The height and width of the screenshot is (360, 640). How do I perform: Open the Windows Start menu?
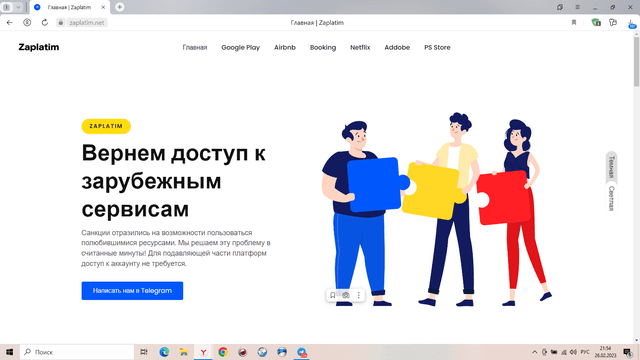tap(9, 352)
